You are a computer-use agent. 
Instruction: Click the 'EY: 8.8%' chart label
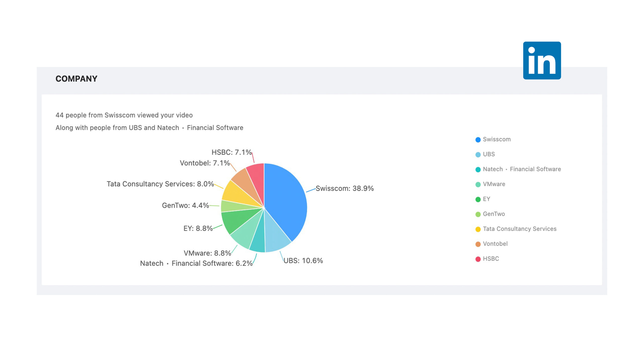pos(198,229)
